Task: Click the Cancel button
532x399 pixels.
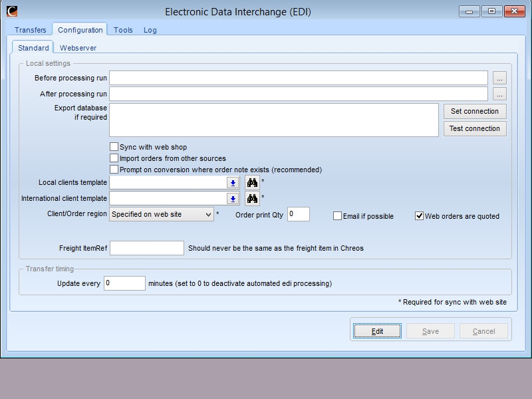Action: (484, 331)
